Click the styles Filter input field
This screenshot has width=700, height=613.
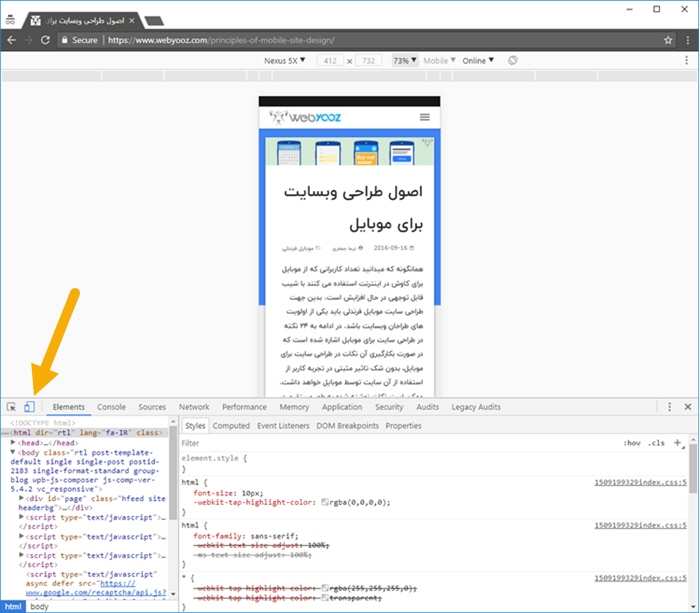coord(397,443)
